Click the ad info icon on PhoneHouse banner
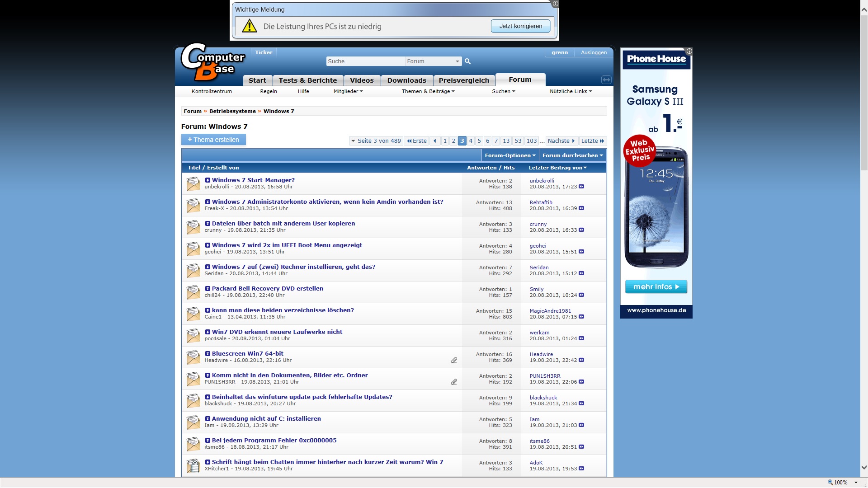The width and height of the screenshot is (868, 488). click(689, 52)
